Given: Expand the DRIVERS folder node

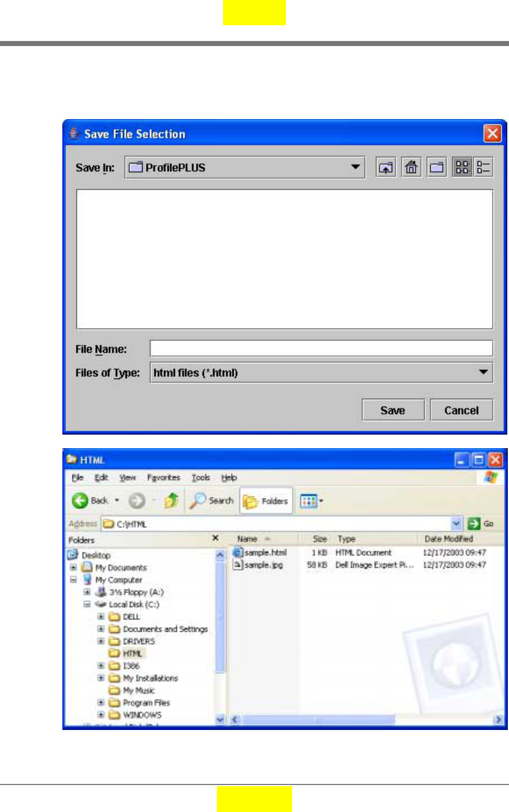Looking at the screenshot, I should pos(101,641).
